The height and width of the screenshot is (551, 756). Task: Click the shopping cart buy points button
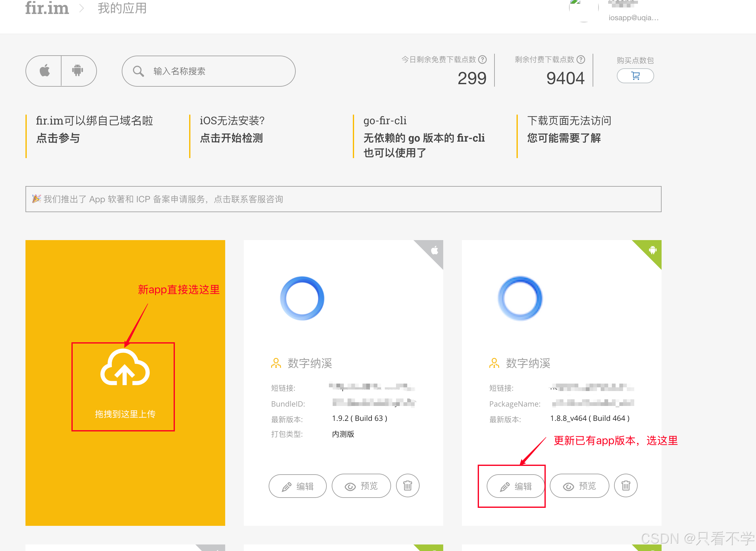point(635,76)
